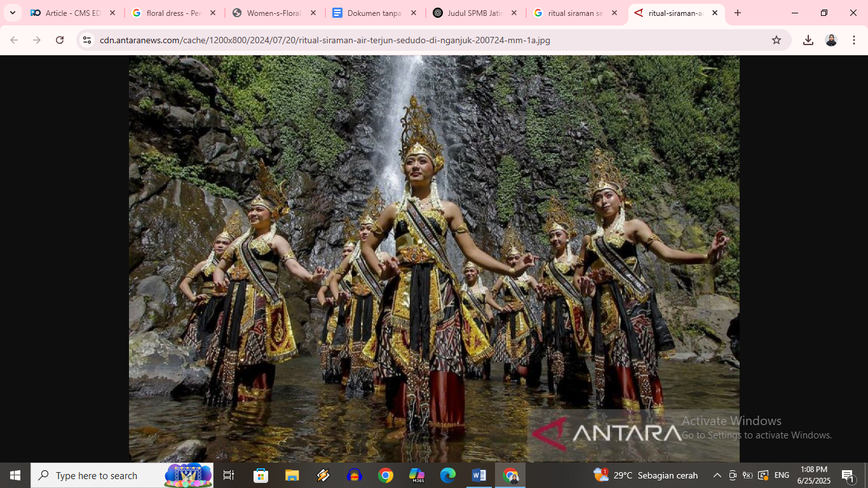Switch to the Judul SPMB Jatim tab
The height and width of the screenshot is (488, 868).
[x=474, y=13]
